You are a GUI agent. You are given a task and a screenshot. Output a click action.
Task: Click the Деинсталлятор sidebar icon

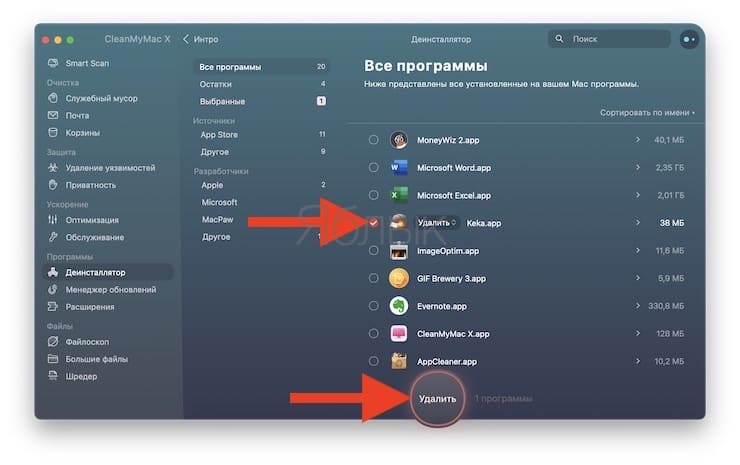click(x=53, y=272)
